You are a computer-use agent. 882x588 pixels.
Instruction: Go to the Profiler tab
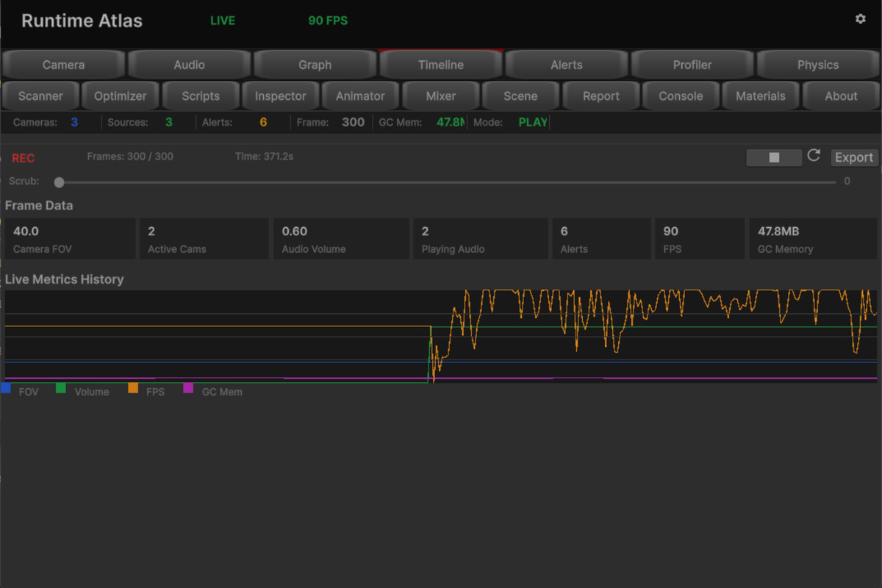(692, 65)
